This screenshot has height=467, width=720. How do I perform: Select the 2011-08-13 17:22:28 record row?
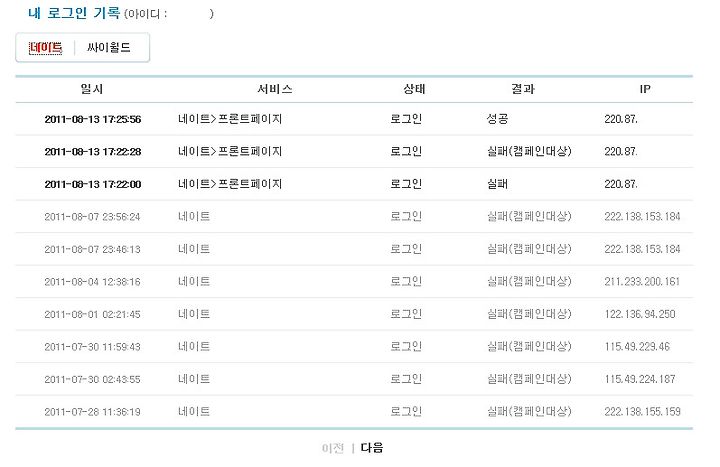pyautogui.click(x=354, y=152)
